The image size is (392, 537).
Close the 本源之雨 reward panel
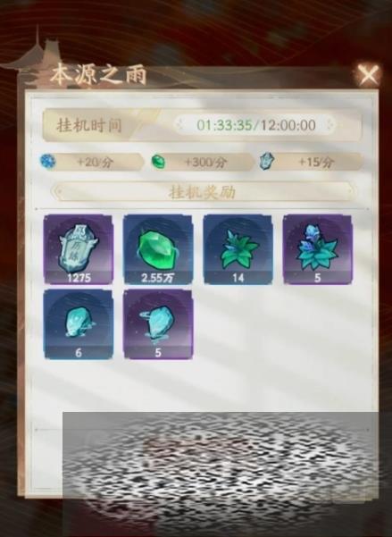(x=368, y=75)
